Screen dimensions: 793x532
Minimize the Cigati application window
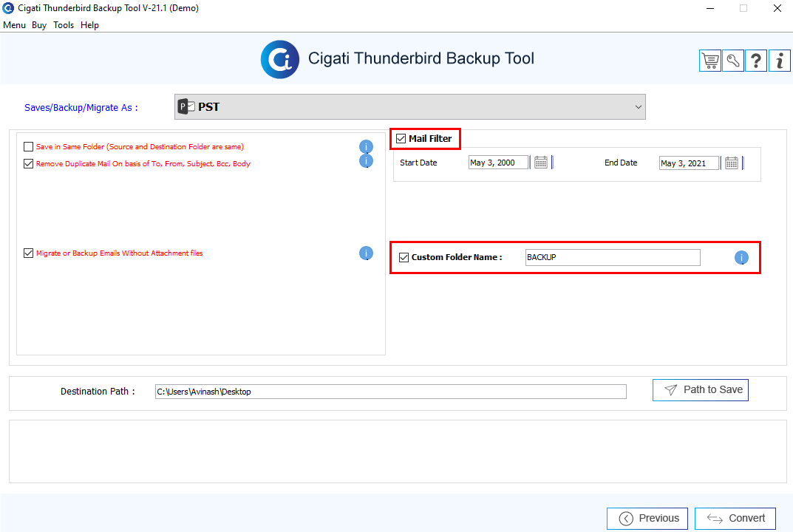[710, 8]
